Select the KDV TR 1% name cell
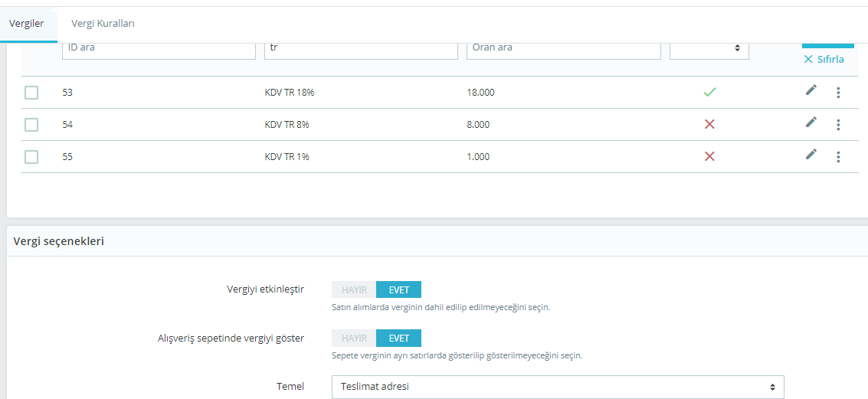Image resolution: width=868 pixels, height=399 pixels. pyautogui.click(x=287, y=156)
